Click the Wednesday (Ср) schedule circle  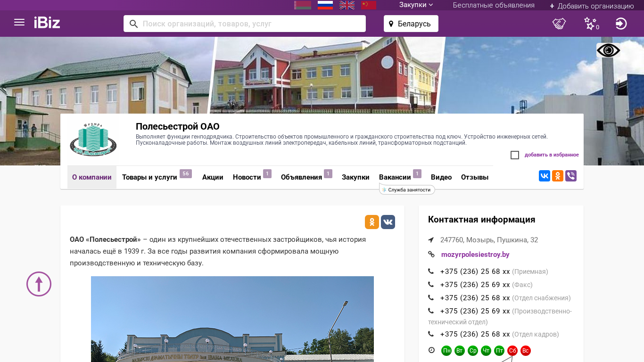pyautogui.click(x=473, y=351)
